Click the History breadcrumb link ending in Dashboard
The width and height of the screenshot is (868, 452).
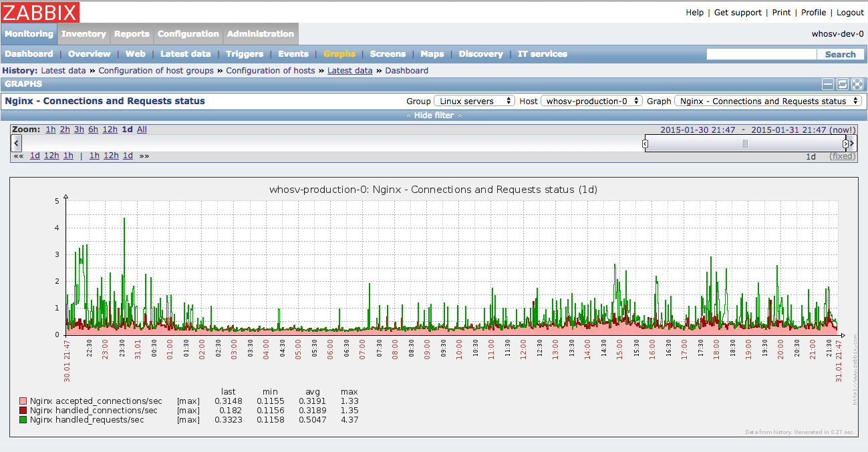(407, 71)
